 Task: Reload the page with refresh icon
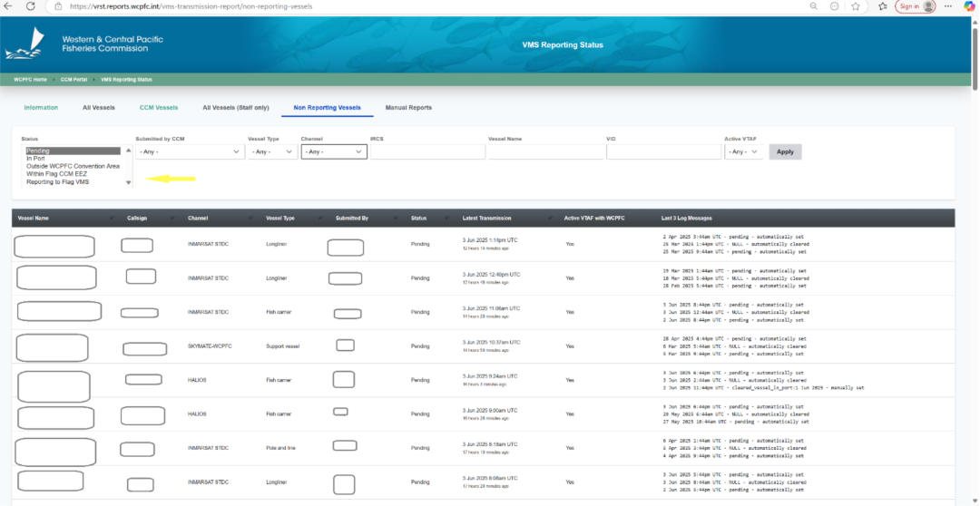point(32,6)
